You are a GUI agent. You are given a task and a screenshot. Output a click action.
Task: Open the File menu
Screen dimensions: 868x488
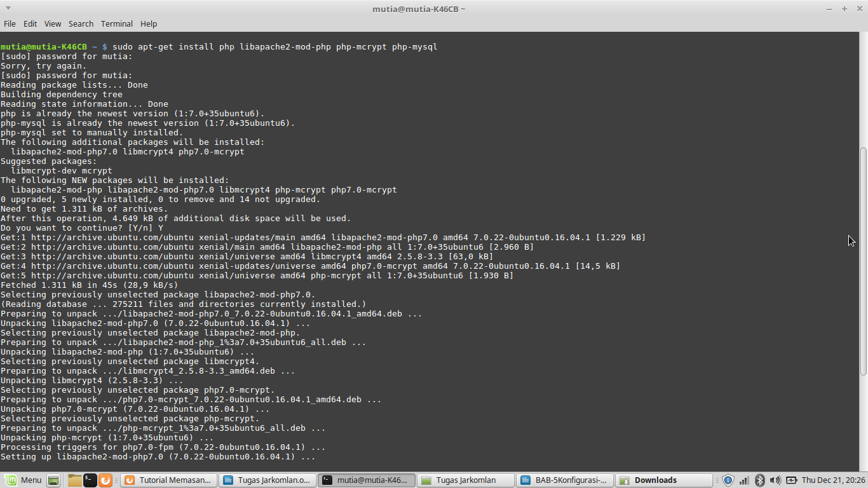(10, 24)
